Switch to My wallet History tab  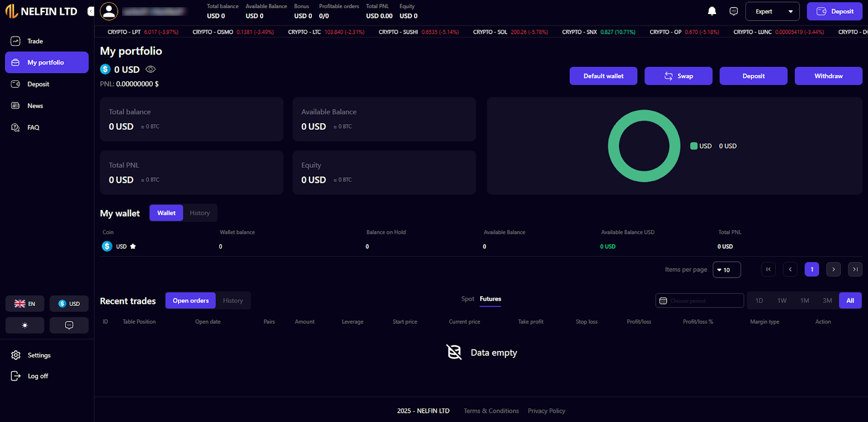[200, 213]
